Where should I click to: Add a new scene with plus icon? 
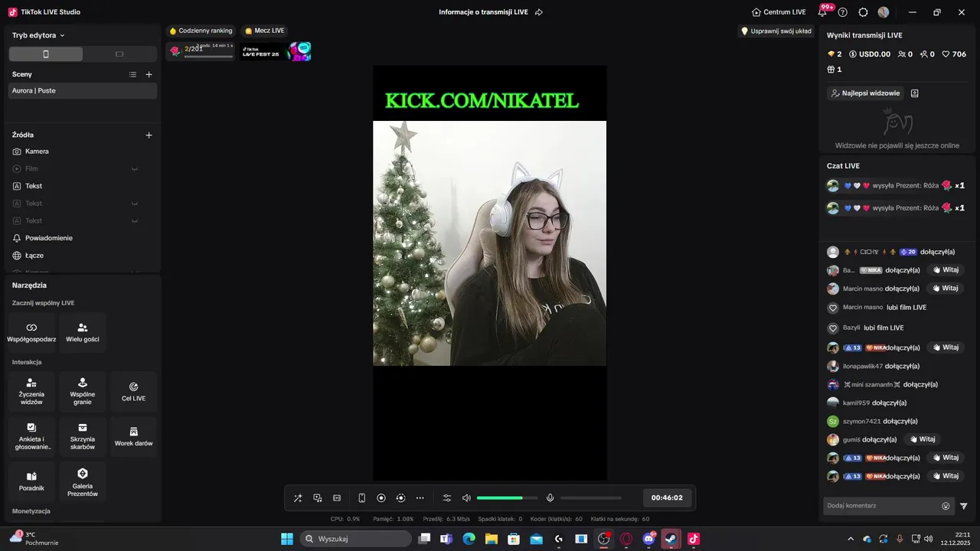click(x=149, y=74)
